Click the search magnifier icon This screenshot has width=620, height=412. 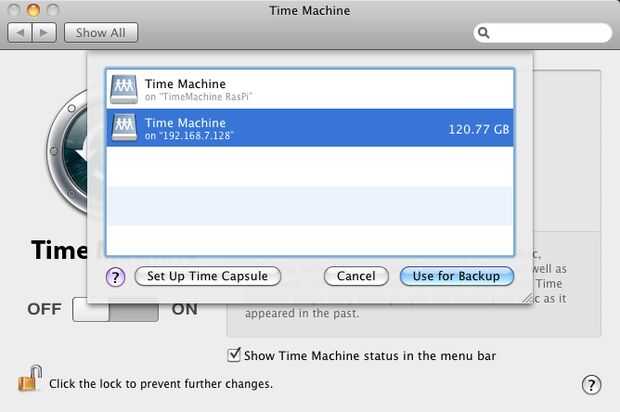(485, 33)
